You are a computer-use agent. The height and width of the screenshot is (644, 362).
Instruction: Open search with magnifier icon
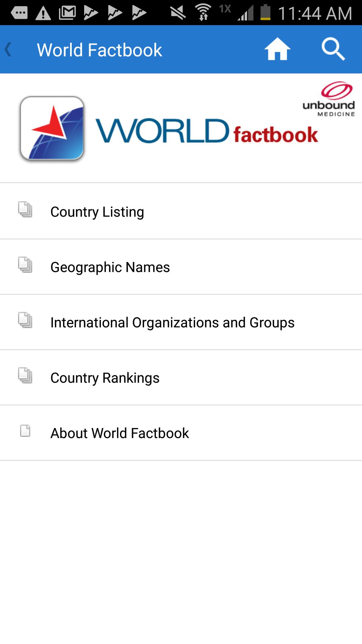[333, 49]
